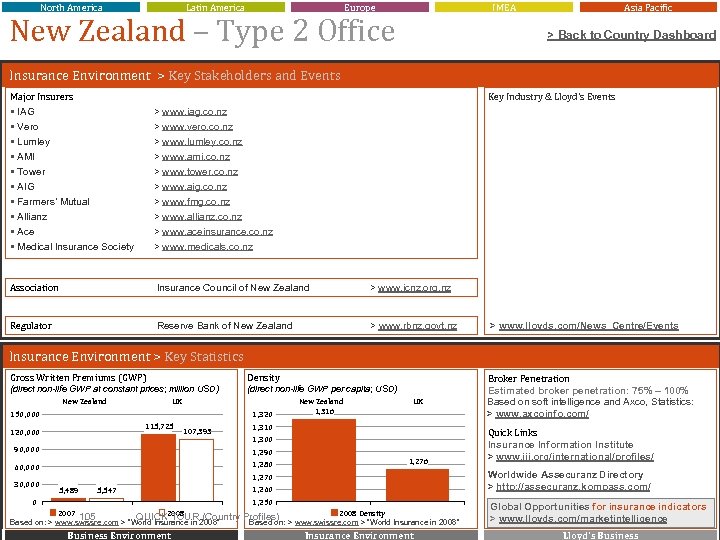Open www.lumley.co.nz website link
Viewport: 720px width, 540px height.
202,142
